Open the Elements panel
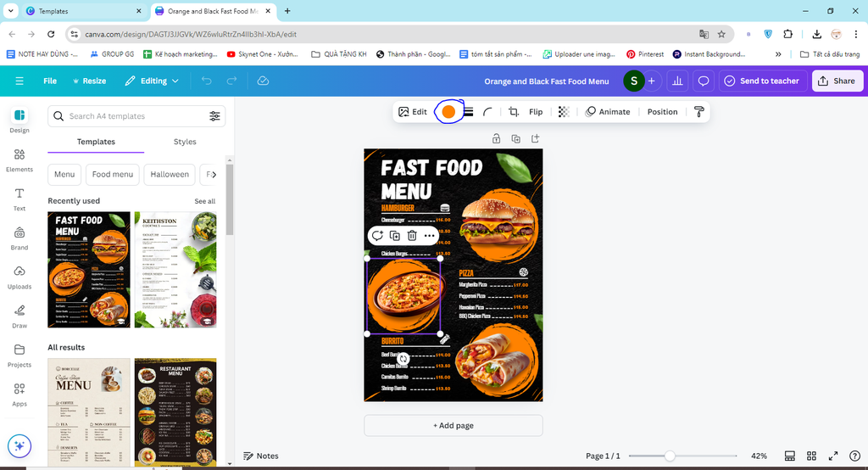The height and width of the screenshot is (470, 868). pyautogui.click(x=19, y=160)
